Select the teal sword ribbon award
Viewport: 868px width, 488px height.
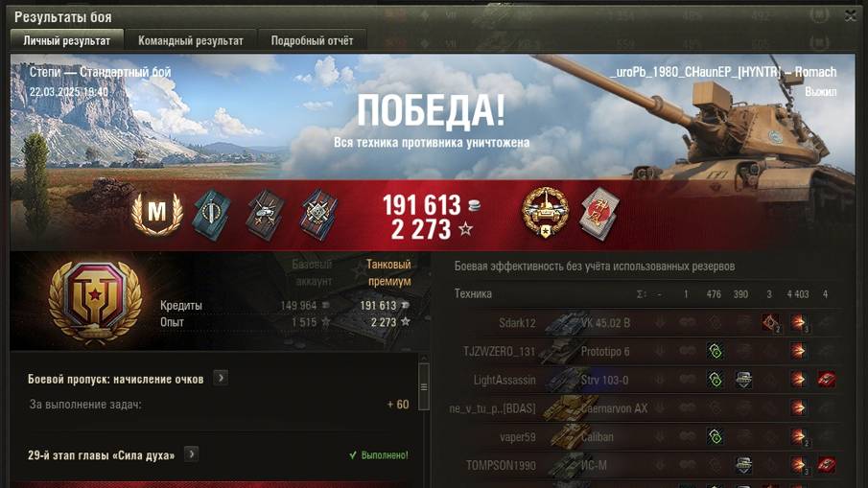211,215
